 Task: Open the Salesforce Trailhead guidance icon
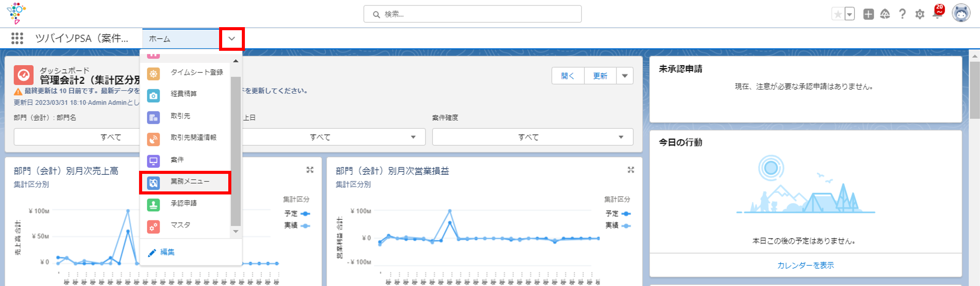click(x=885, y=14)
